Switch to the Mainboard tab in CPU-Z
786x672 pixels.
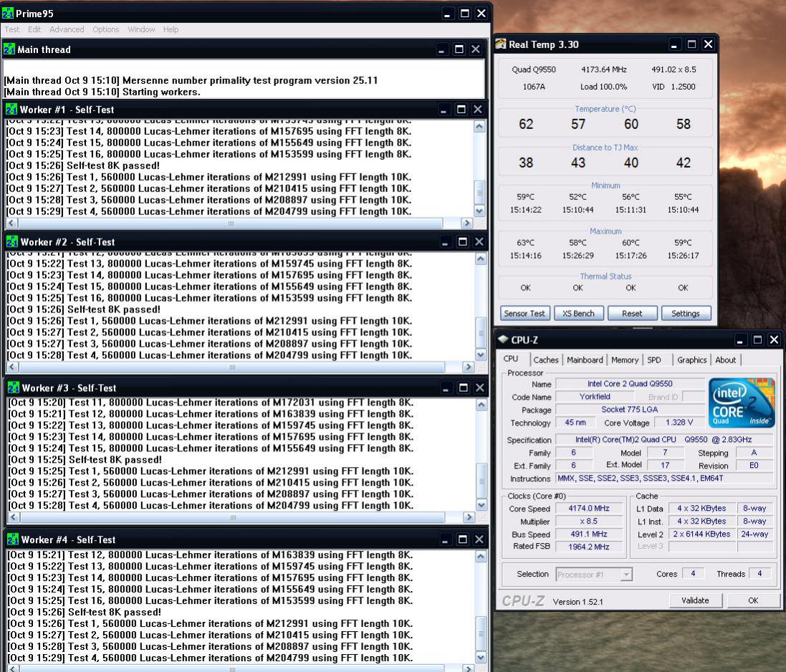point(585,360)
